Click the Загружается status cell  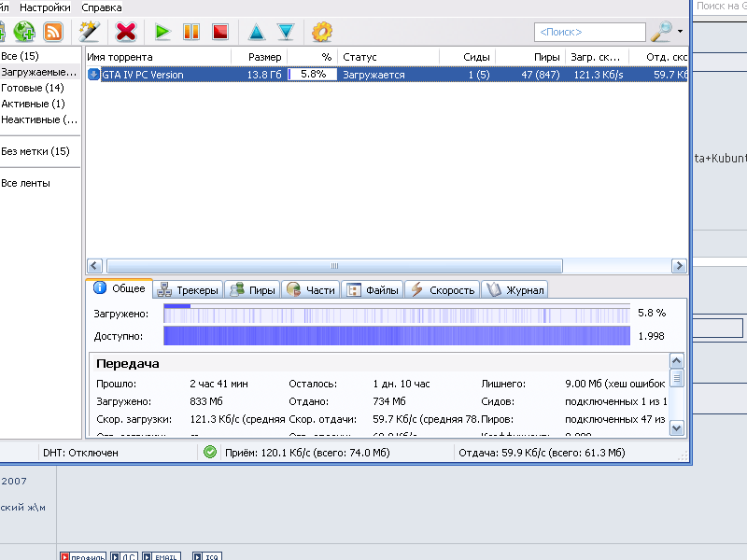(x=373, y=75)
